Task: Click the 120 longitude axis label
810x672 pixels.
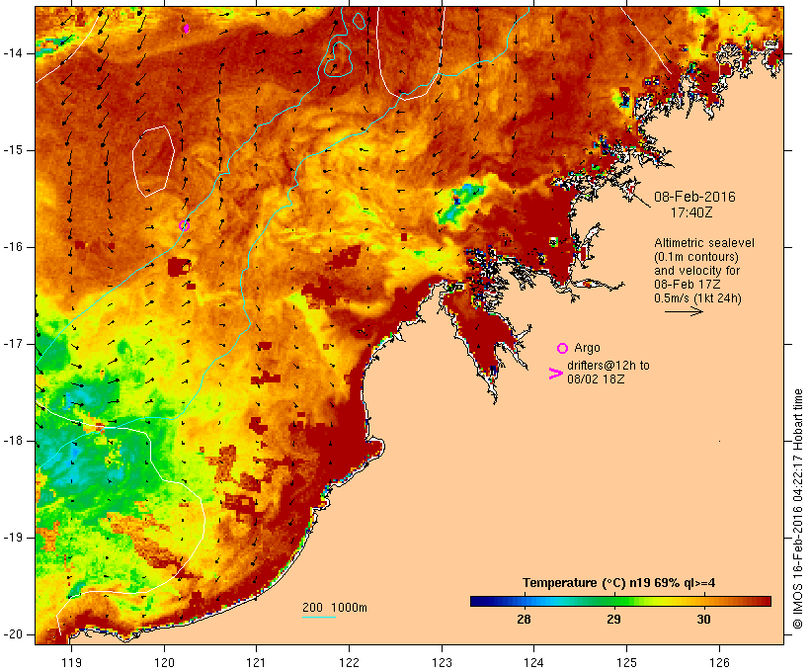Action: pos(164,663)
